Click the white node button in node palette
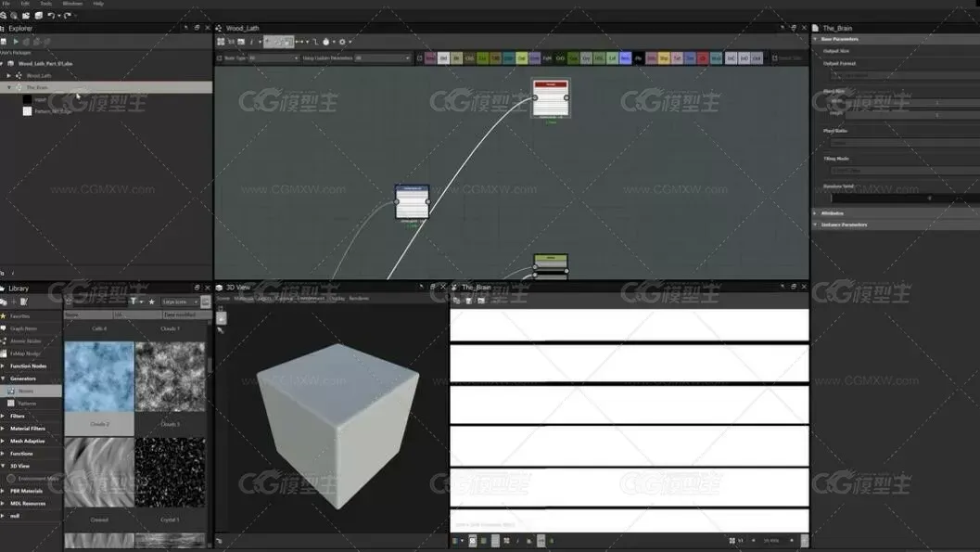The image size is (980, 552). pyautogui.click(x=443, y=58)
